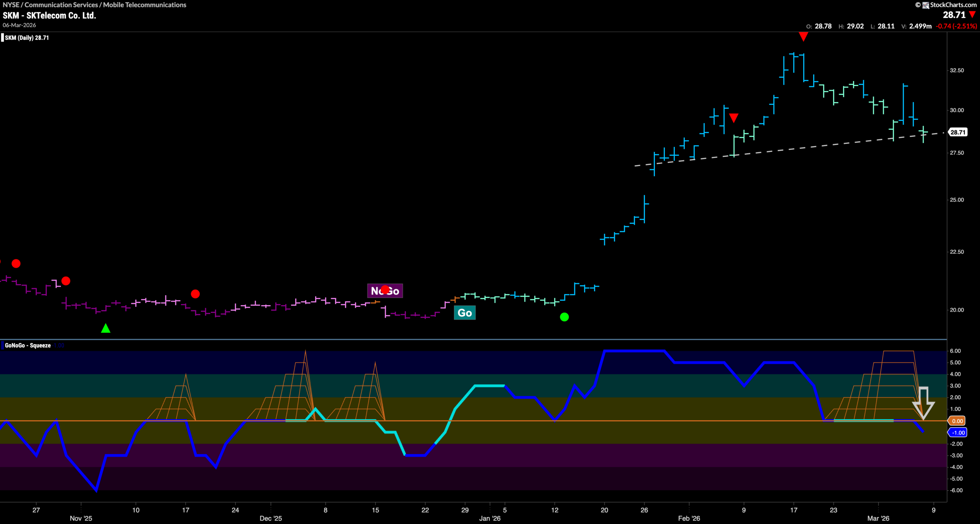Click the red triangle marker near the February 9 bars
Image resolution: width=980 pixels, height=524 pixels.
733,118
